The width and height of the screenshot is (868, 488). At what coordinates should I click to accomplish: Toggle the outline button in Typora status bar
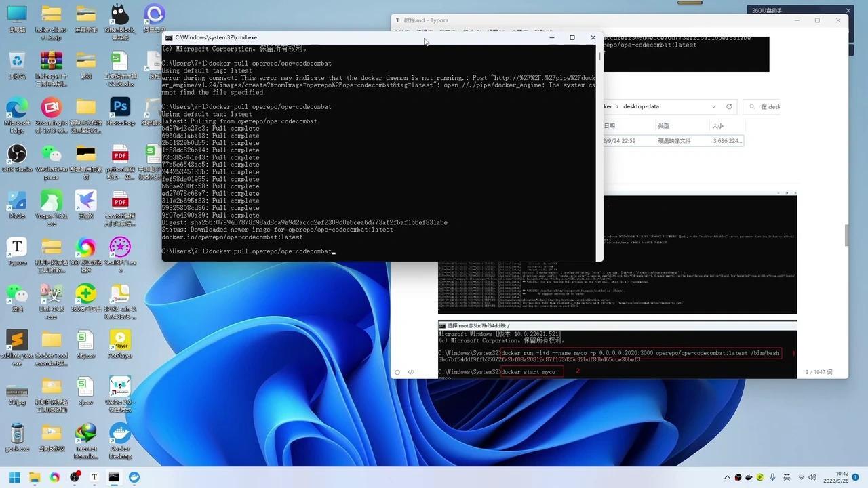coord(397,371)
